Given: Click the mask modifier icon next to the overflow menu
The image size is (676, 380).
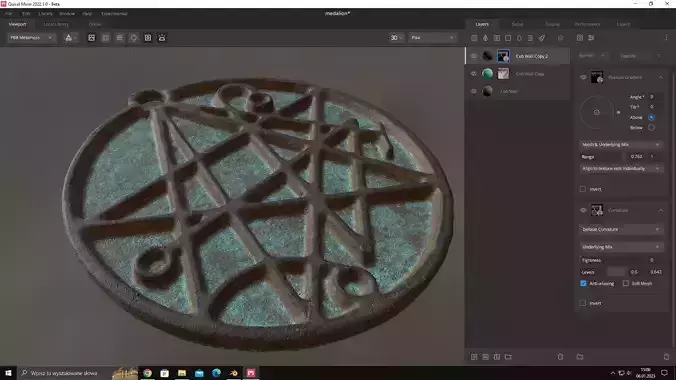Looking at the screenshot, I should pos(591,38).
